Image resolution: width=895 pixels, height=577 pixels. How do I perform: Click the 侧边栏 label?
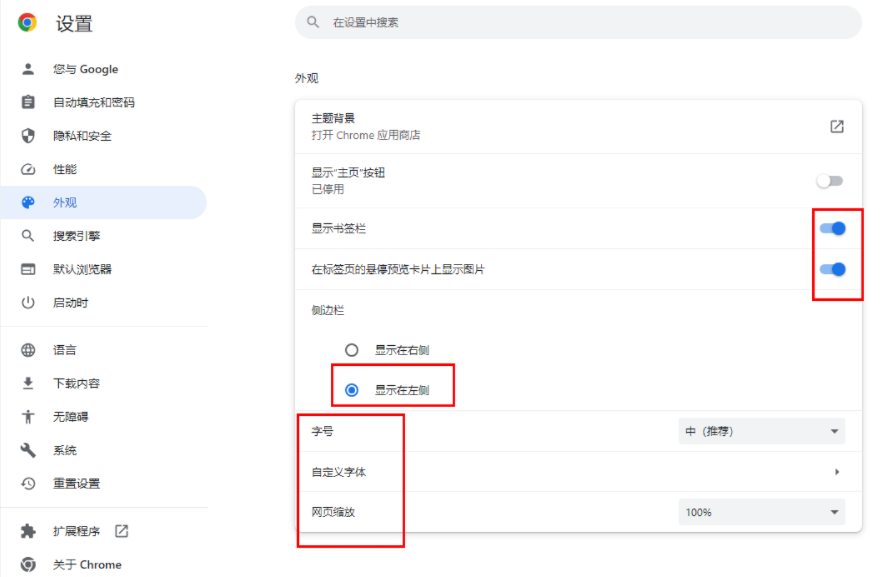coord(328,310)
